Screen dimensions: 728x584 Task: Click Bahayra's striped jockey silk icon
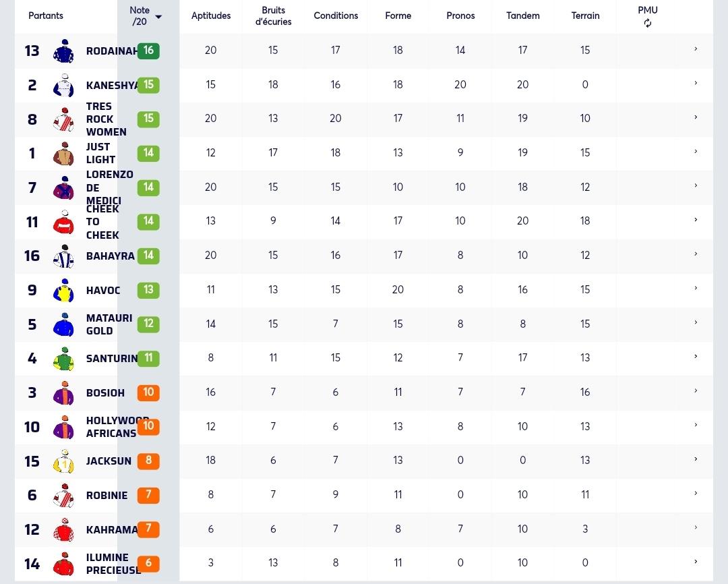pyautogui.click(x=63, y=256)
